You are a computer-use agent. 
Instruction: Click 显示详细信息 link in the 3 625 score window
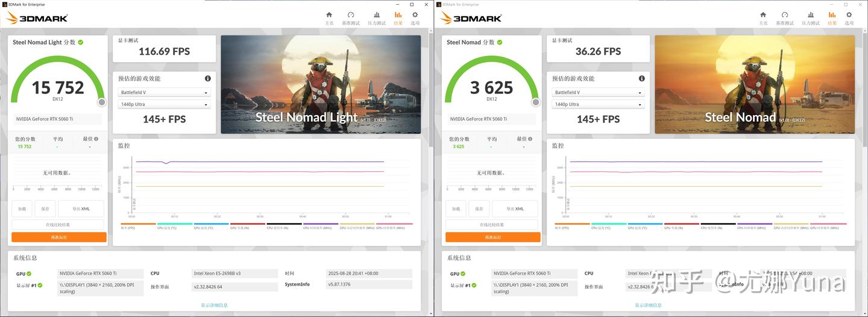(649, 306)
